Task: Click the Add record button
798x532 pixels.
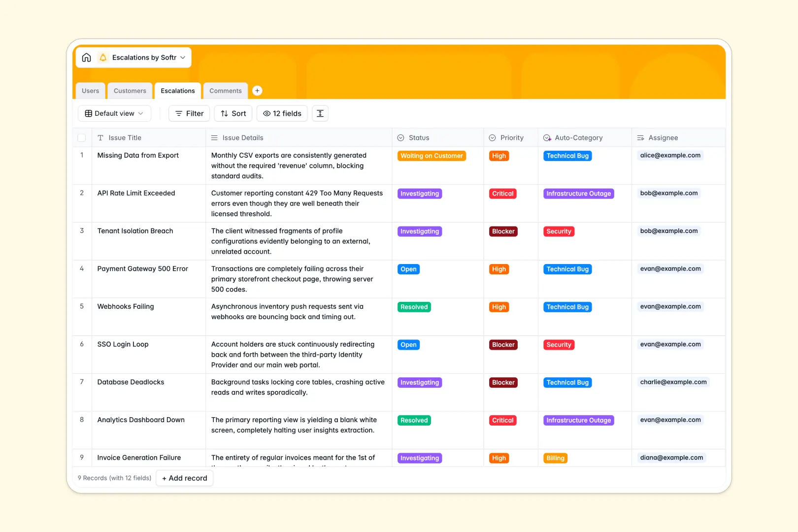Action: (184, 478)
